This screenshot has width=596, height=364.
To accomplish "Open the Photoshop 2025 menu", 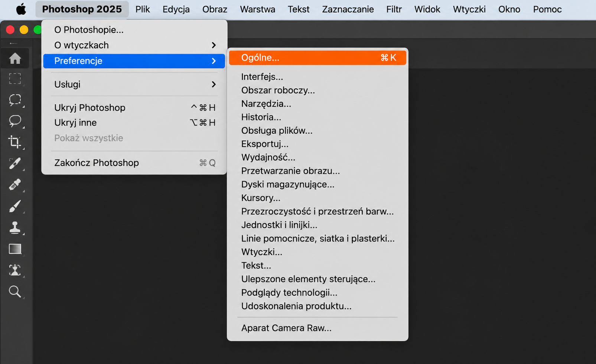I will pyautogui.click(x=82, y=9).
